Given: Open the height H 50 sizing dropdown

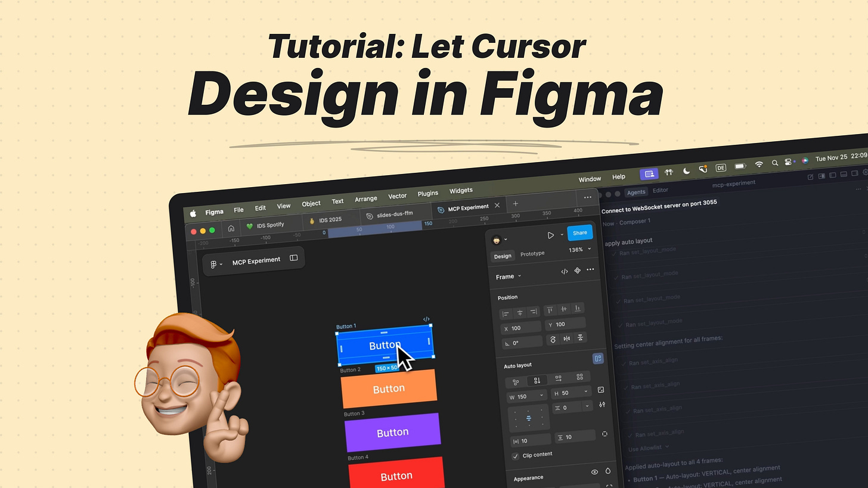Looking at the screenshot, I should [x=587, y=391].
